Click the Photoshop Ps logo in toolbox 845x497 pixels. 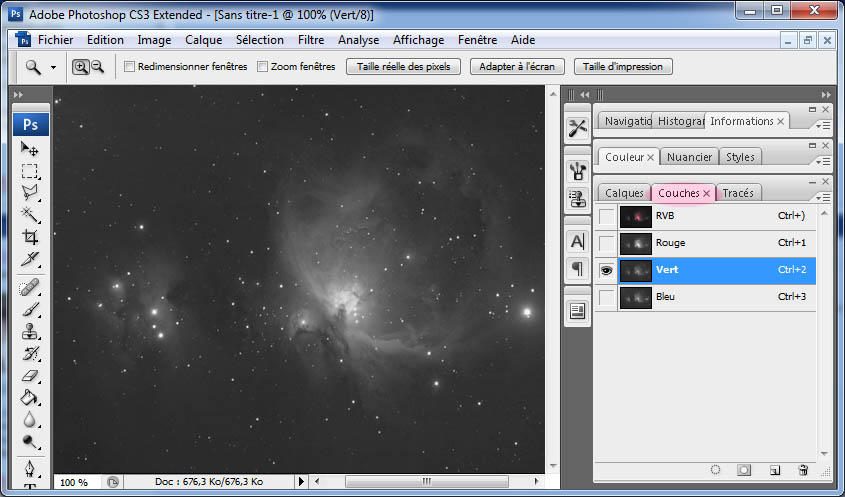point(31,125)
